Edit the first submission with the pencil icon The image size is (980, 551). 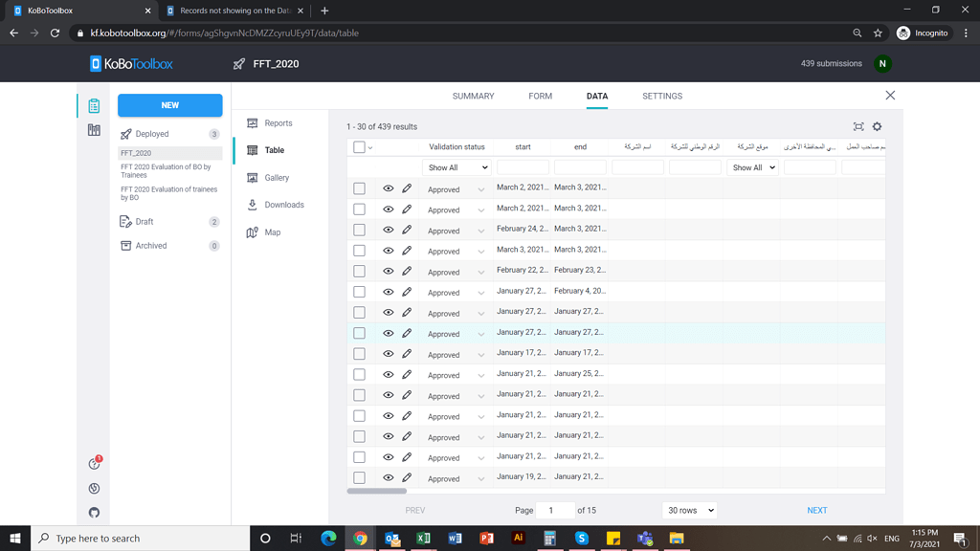(408, 188)
